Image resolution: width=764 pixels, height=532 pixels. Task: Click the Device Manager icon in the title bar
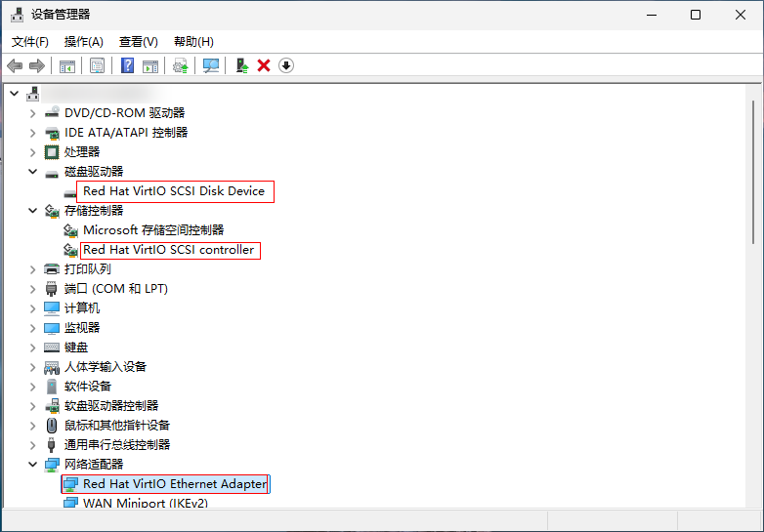point(17,15)
